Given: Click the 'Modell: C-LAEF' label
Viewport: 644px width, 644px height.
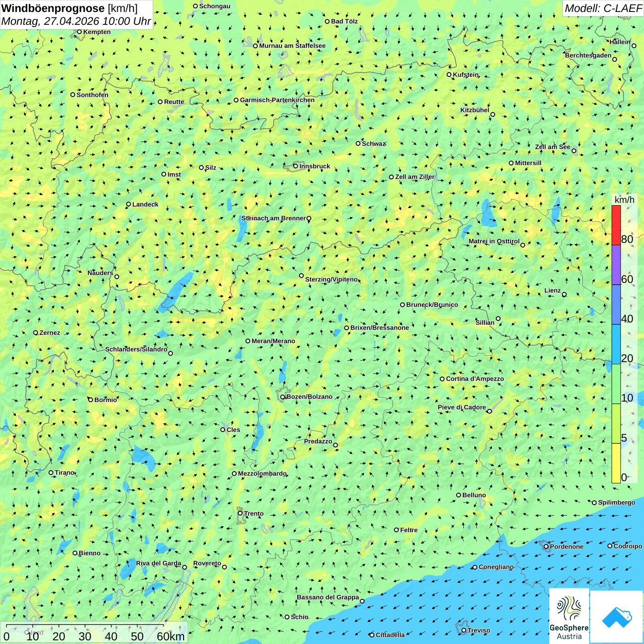Looking at the screenshot, I should (x=603, y=8).
